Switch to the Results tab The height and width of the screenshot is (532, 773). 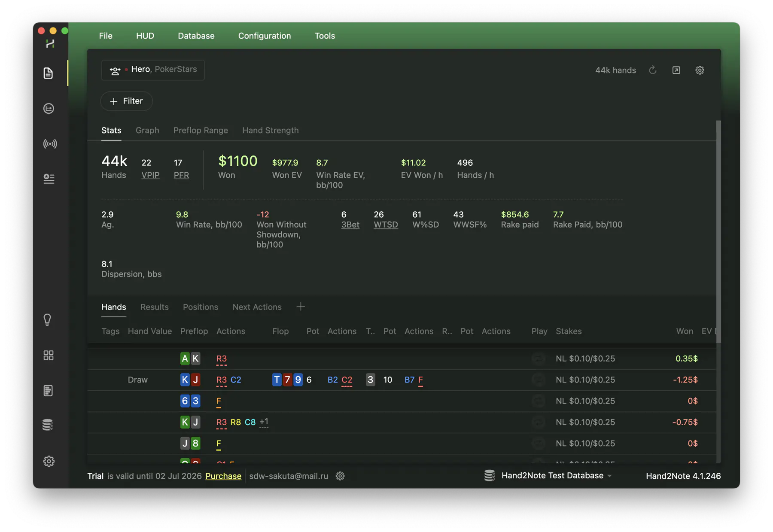click(155, 307)
